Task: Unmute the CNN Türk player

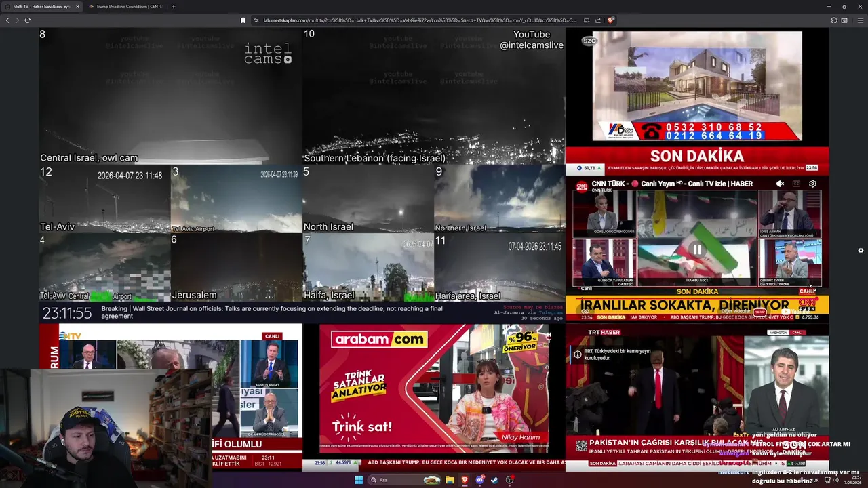Action: (x=780, y=184)
